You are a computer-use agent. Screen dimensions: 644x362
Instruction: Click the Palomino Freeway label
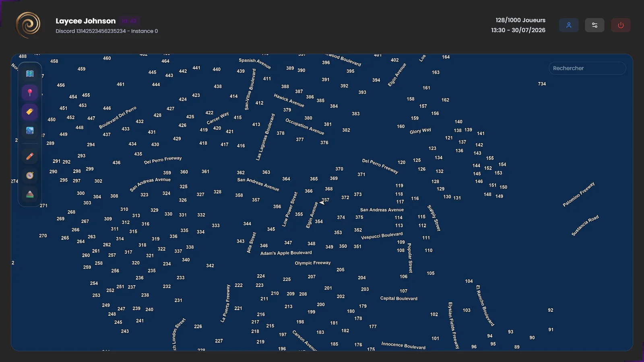578,195
